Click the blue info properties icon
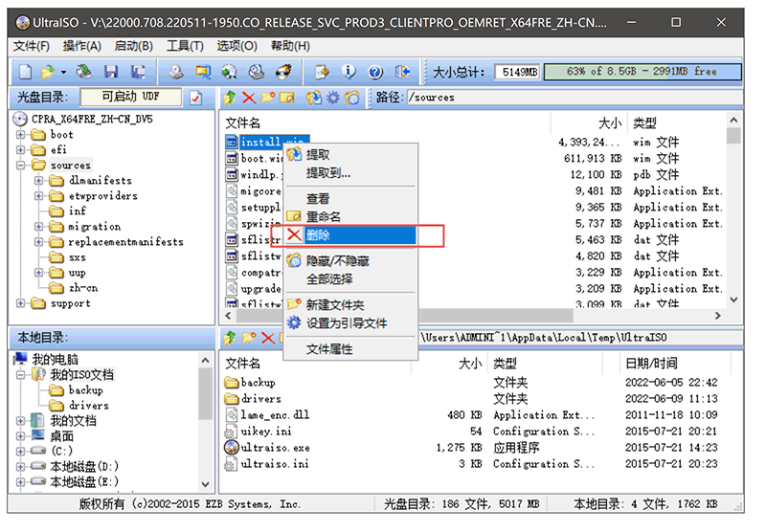Image resolution: width=766 pixels, height=532 pixels. pos(349,72)
